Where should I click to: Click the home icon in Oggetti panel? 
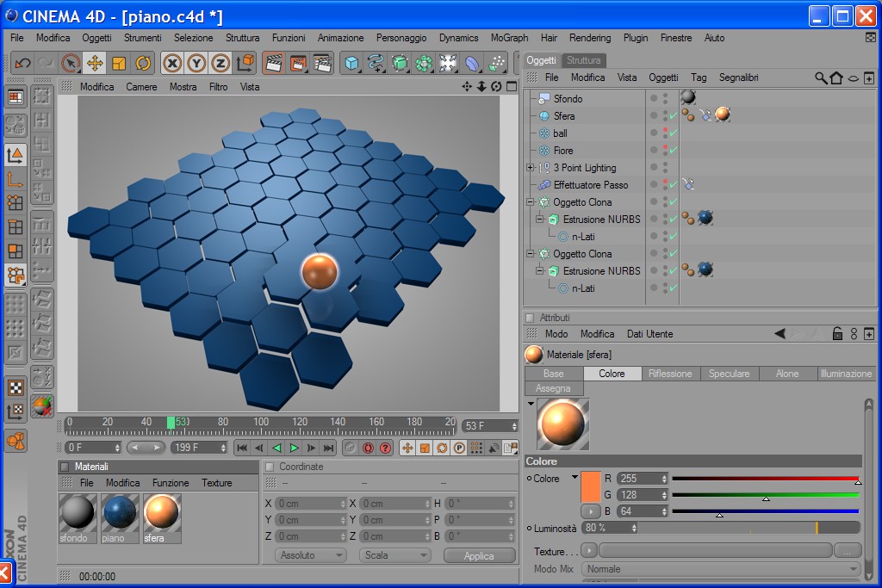click(x=836, y=77)
